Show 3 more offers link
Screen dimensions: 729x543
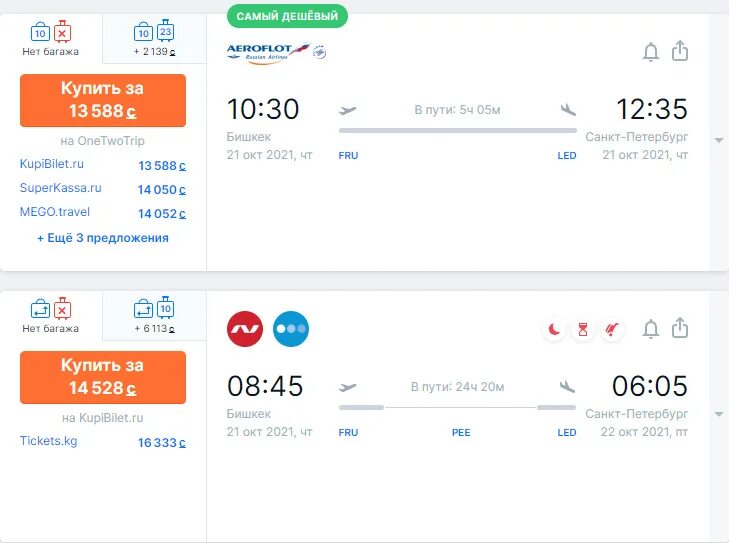103,238
